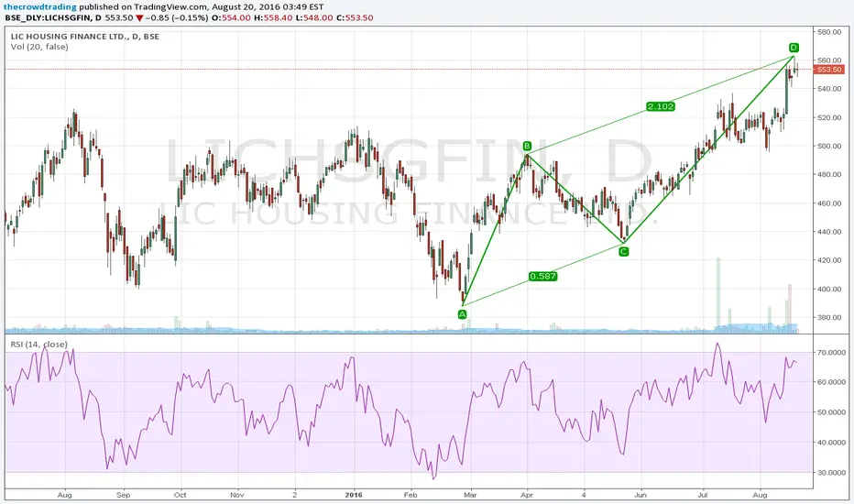This screenshot has height=504, width=854.
Task: Click the −0.85 (−0.15%) change value
Action: point(177,17)
